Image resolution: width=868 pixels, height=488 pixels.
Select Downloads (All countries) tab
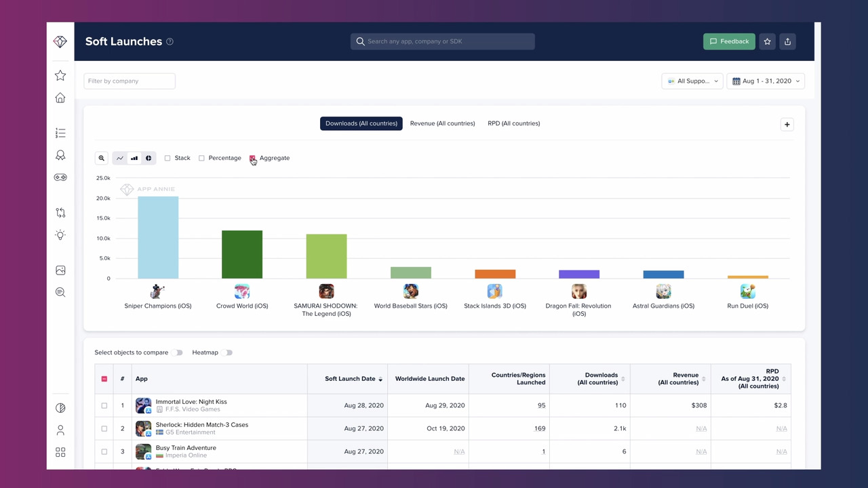[361, 123]
